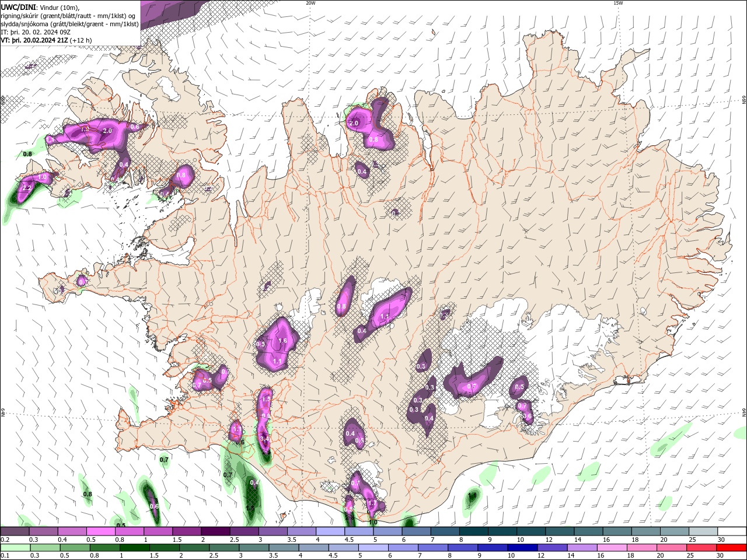Pick the purple-scale legend swatch labeled 0.2

tap(16, 531)
